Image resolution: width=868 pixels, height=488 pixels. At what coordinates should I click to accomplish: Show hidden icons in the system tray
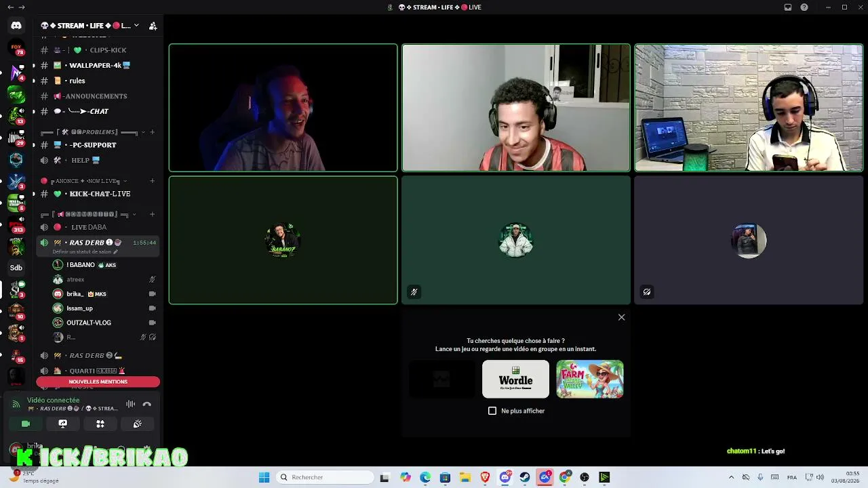tap(731, 477)
